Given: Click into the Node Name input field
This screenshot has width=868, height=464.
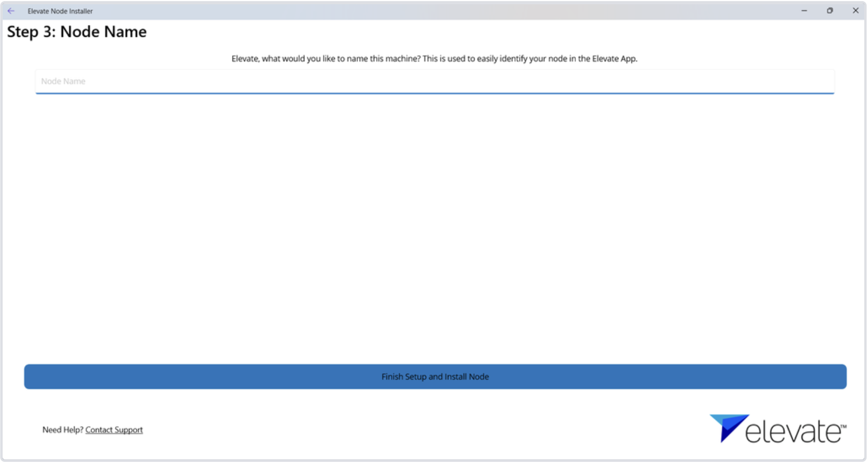Looking at the screenshot, I should [x=435, y=82].
